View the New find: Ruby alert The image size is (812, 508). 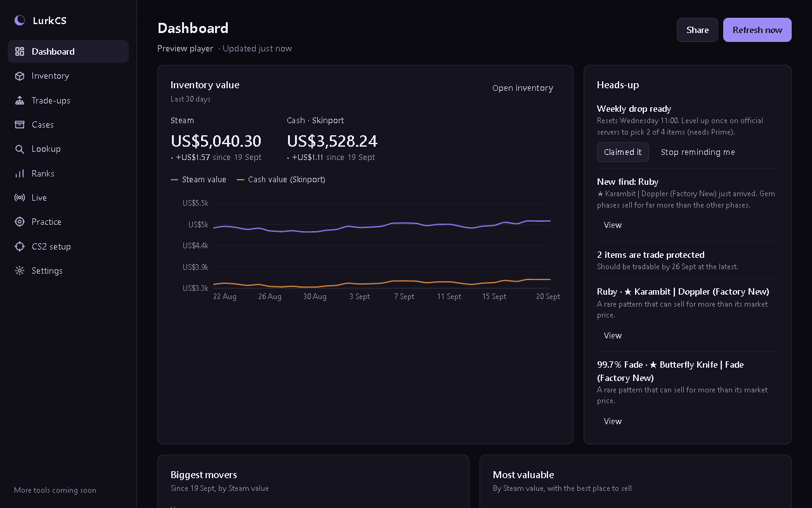pyautogui.click(x=613, y=225)
